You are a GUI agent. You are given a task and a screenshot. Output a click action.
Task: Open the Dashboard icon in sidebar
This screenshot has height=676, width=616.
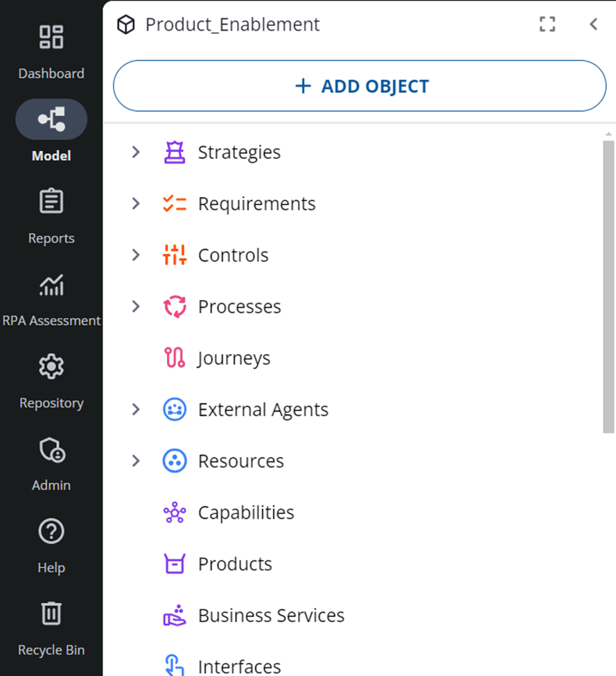51,37
